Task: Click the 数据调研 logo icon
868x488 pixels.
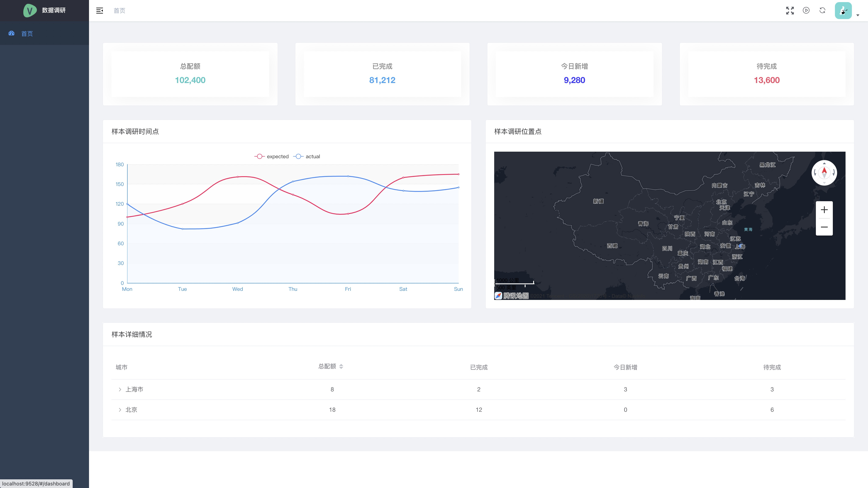Action: (x=30, y=10)
